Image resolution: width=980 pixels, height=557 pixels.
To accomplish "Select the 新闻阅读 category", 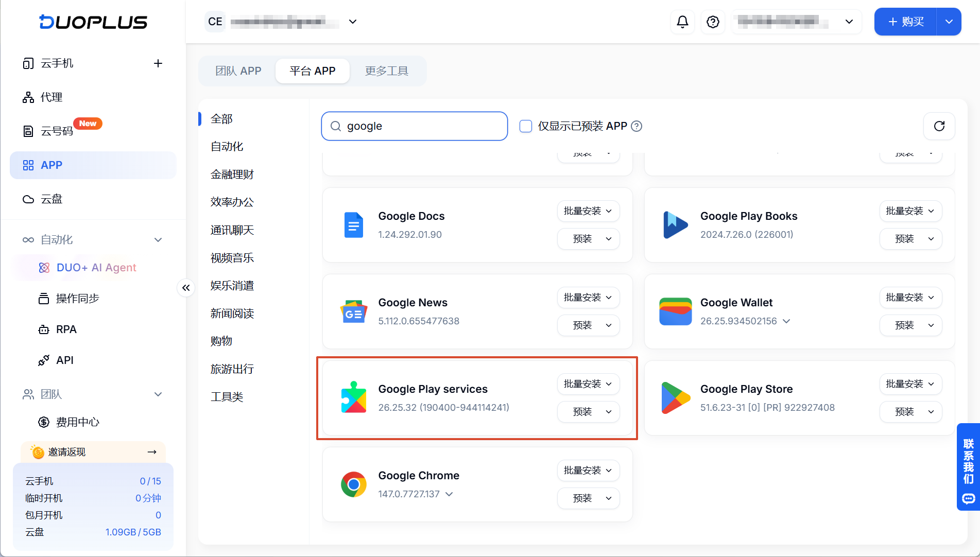I will pyautogui.click(x=232, y=314).
